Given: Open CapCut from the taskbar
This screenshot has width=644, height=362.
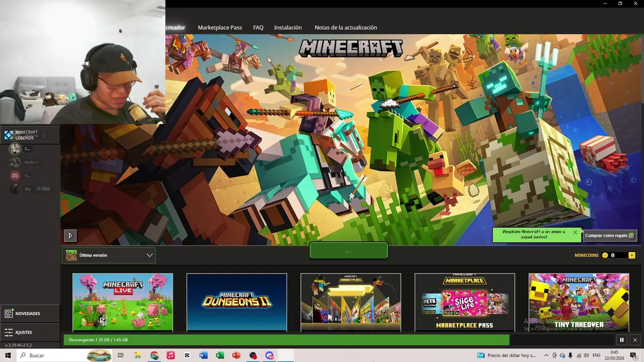Looking at the screenshot, I should point(187,355).
